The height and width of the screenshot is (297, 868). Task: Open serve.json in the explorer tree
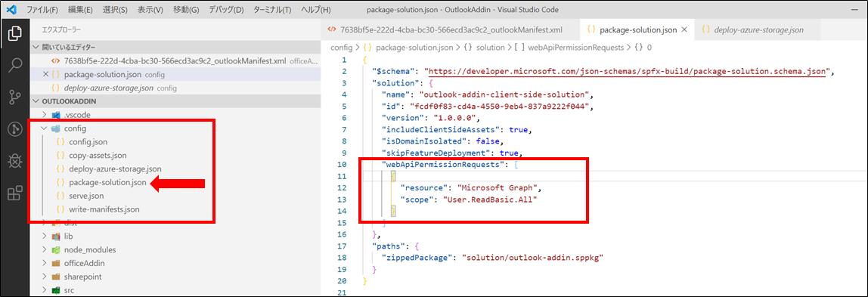(x=86, y=196)
